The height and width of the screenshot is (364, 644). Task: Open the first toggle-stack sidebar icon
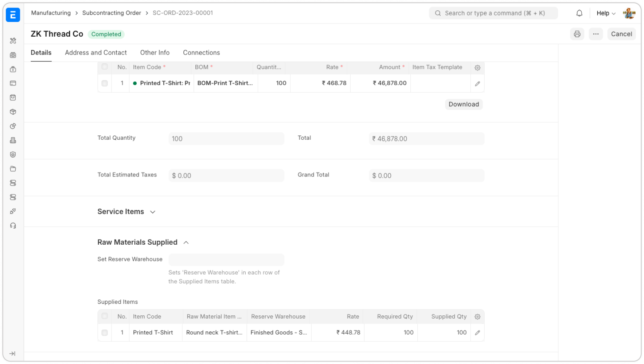click(x=13, y=183)
